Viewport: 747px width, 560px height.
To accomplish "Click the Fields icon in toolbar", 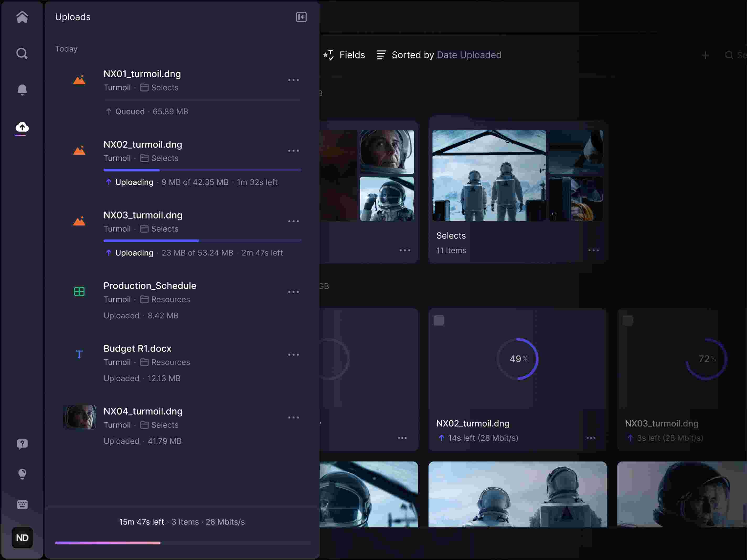I will coord(328,55).
